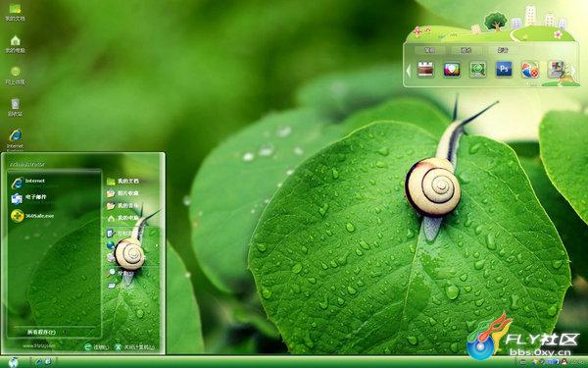This screenshot has width=588, height=368.
Task: Open the Recycle Bin desktop icon
Action: coord(15,107)
